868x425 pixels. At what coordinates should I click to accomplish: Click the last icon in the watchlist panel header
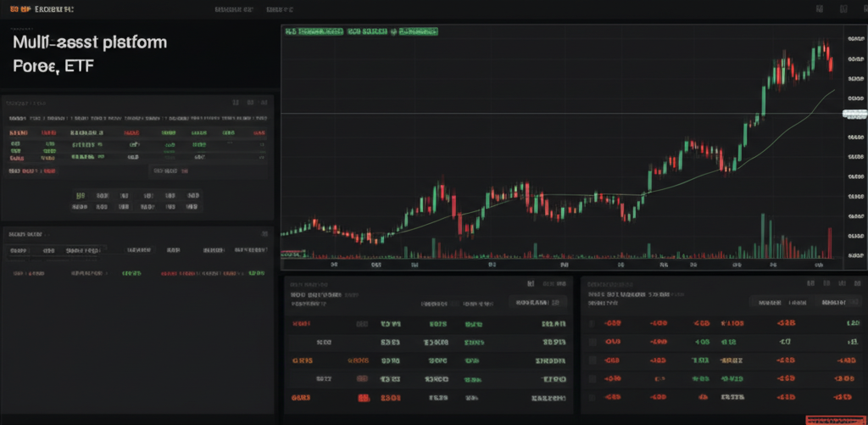point(264,102)
